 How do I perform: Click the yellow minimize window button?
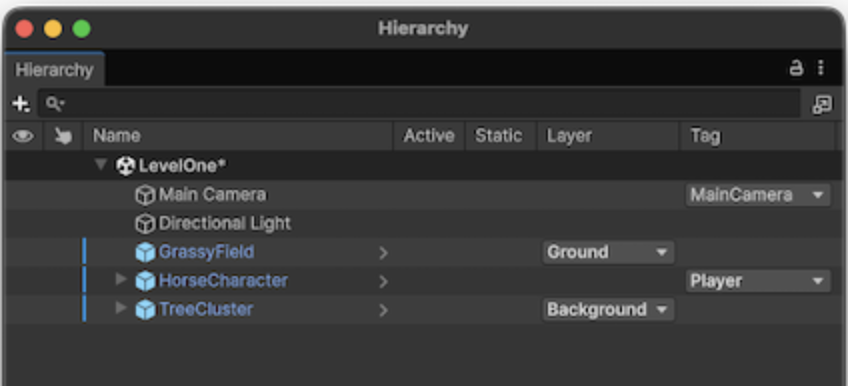(x=53, y=29)
